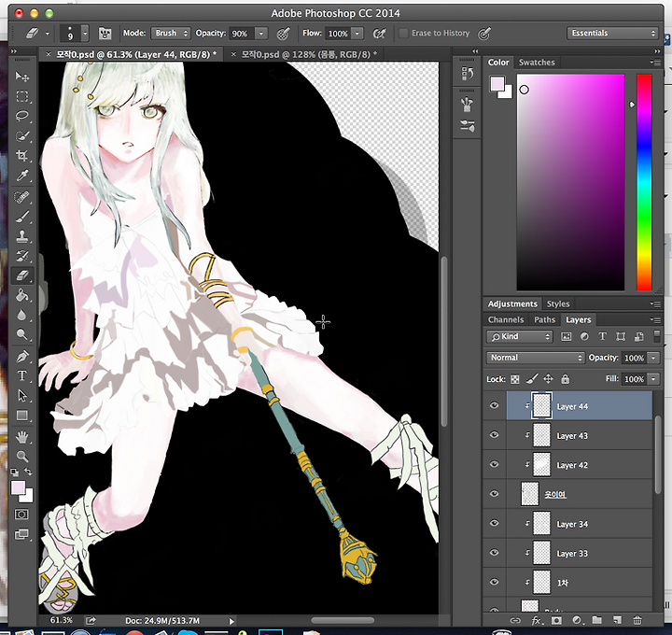This screenshot has width=672, height=635.
Task: Select the Crop tool
Action: pos(21,156)
